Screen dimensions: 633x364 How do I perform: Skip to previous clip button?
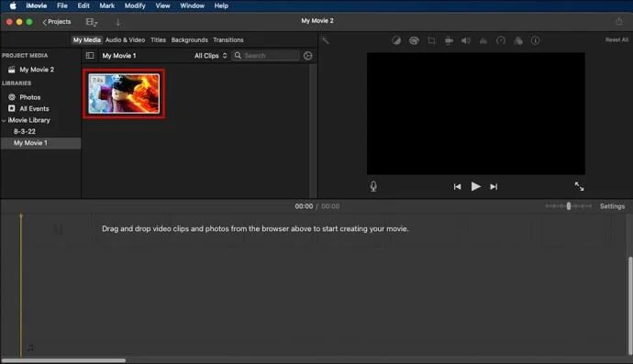click(457, 187)
